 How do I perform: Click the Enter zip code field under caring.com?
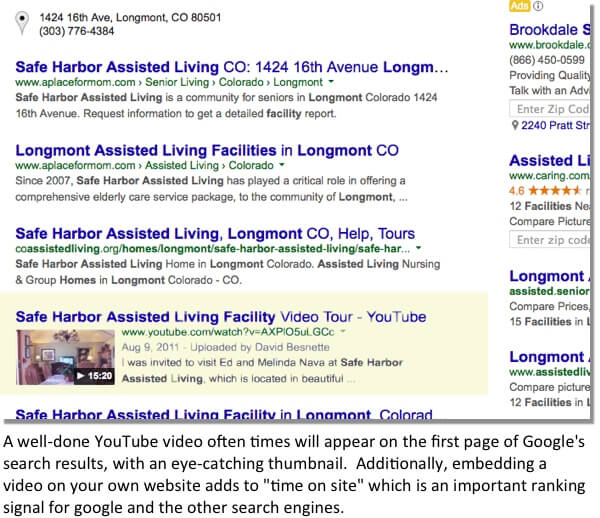[x=549, y=240]
